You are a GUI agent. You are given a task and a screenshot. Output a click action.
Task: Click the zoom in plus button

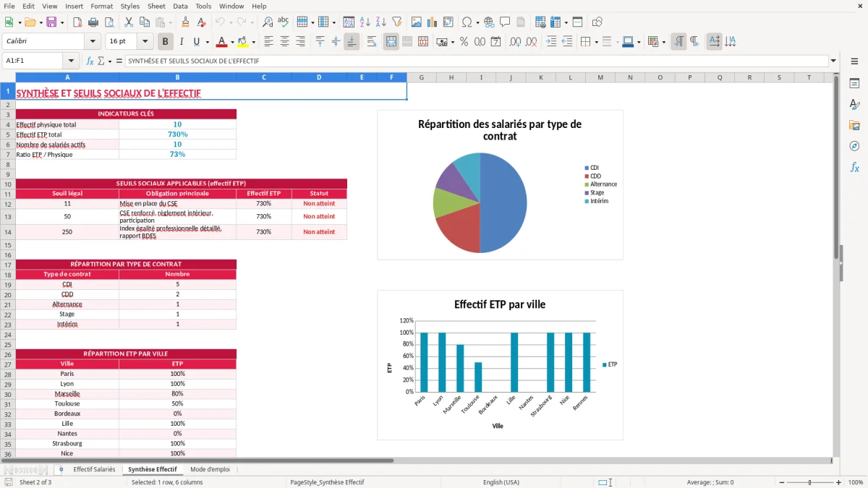pos(838,482)
